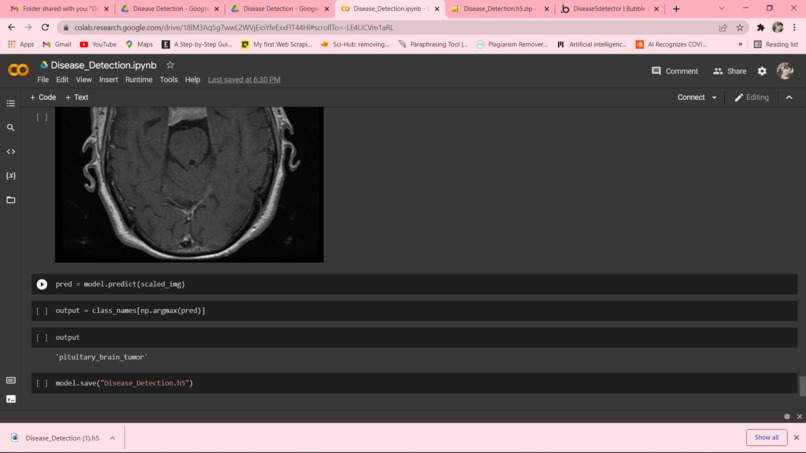Open the Insert menu
This screenshot has height=453, width=806.
coord(108,80)
